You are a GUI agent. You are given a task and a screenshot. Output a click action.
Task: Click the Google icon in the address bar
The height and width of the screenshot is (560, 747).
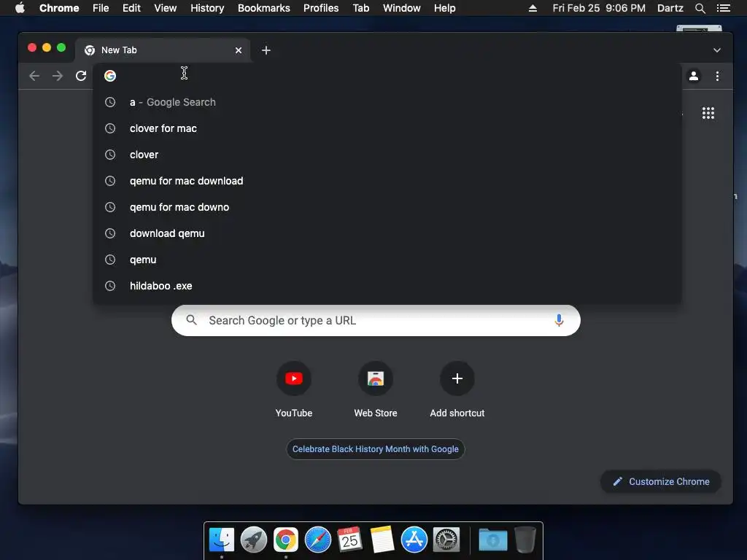coord(110,76)
